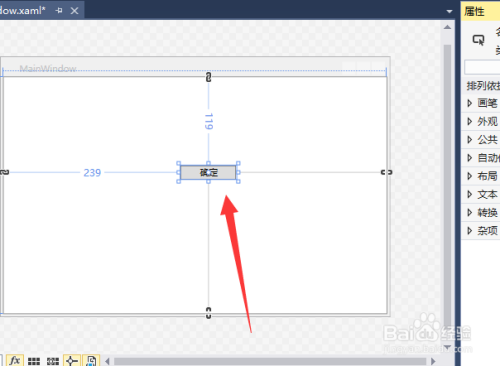Expand the 自动 property category
This screenshot has height=366, width=500.
[469, 158]
